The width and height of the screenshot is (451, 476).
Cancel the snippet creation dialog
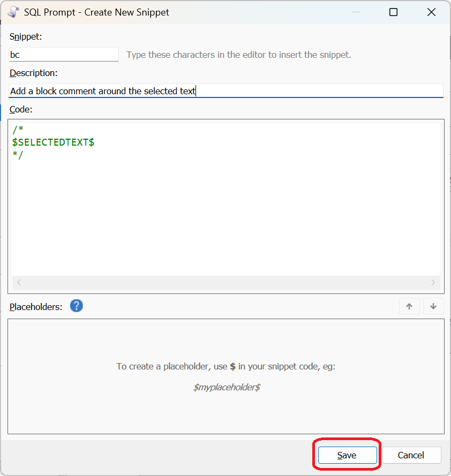coord(411,455)
